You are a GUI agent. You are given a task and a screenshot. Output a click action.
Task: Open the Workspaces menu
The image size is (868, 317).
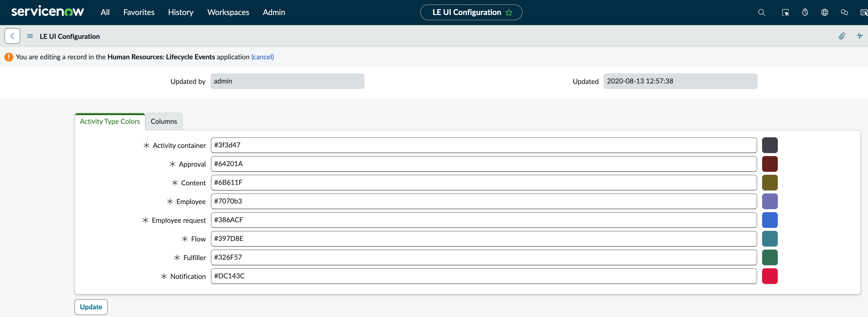pos(228,12)
